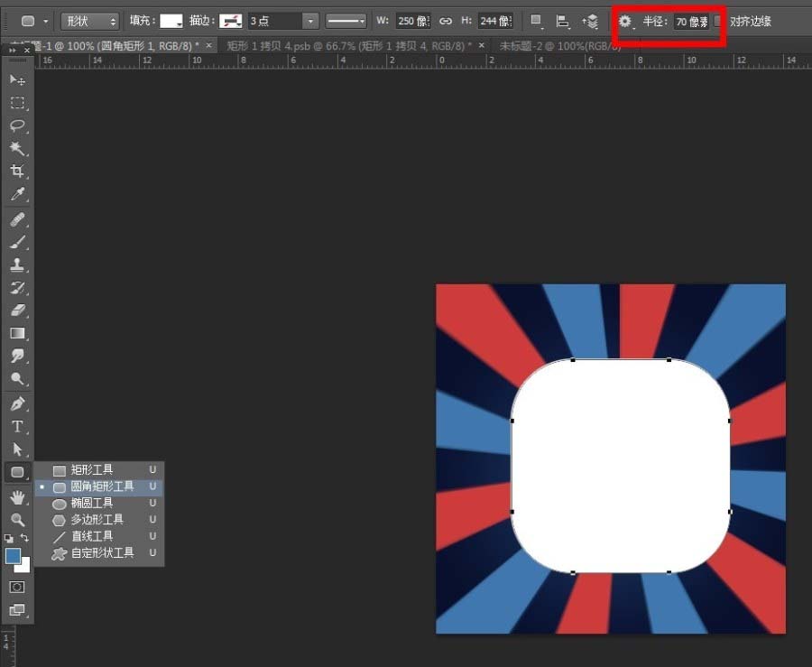Select the Zoom tool
812x667 pixels.
point(18,519)
